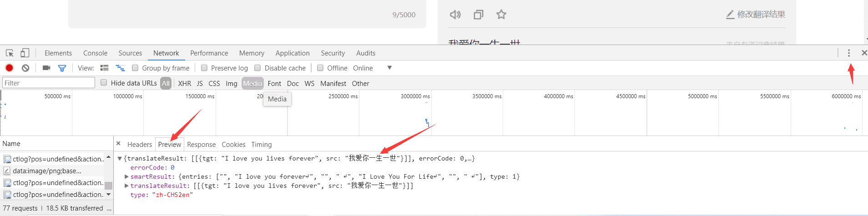Screen dimensions: 868x216
Task: Switch to large request rows view
Action: (105, 68)
